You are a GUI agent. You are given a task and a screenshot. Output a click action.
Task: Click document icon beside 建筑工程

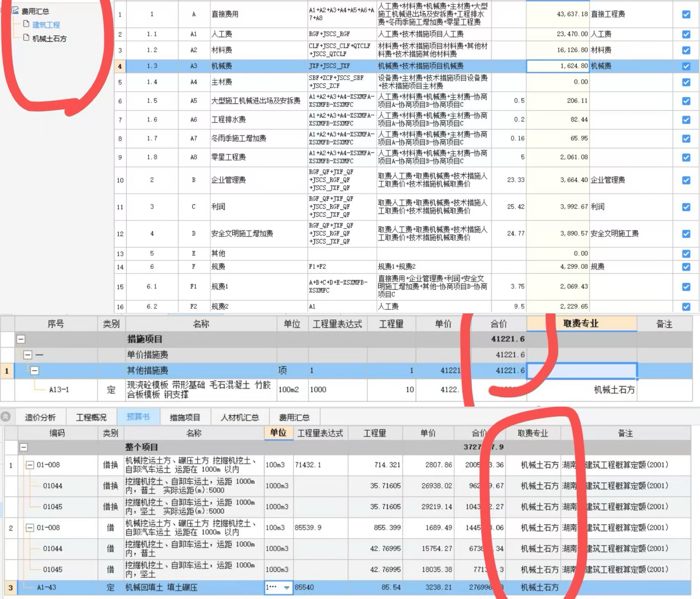click(x=26, y=24)
